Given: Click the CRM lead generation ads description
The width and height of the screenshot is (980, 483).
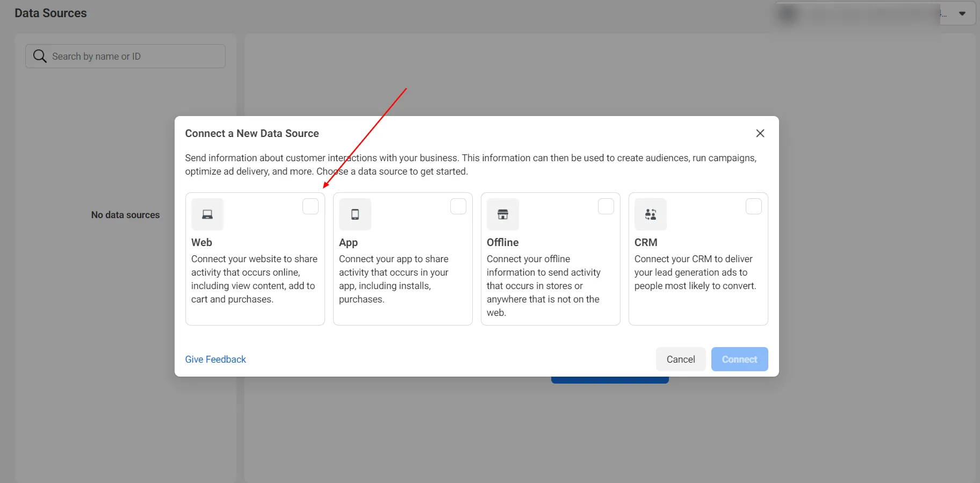Looking at the screenshot, I should coord(695,272).
